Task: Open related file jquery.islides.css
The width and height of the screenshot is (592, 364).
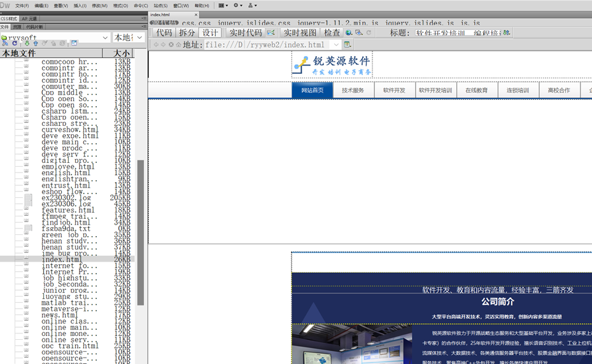Action: pyautogui.click(x=254, y=23)
